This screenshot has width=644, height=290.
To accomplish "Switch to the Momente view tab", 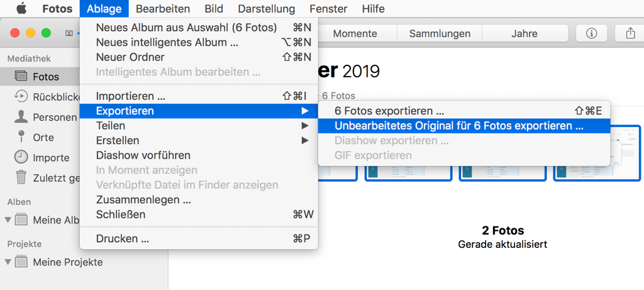I will (355, 33).
